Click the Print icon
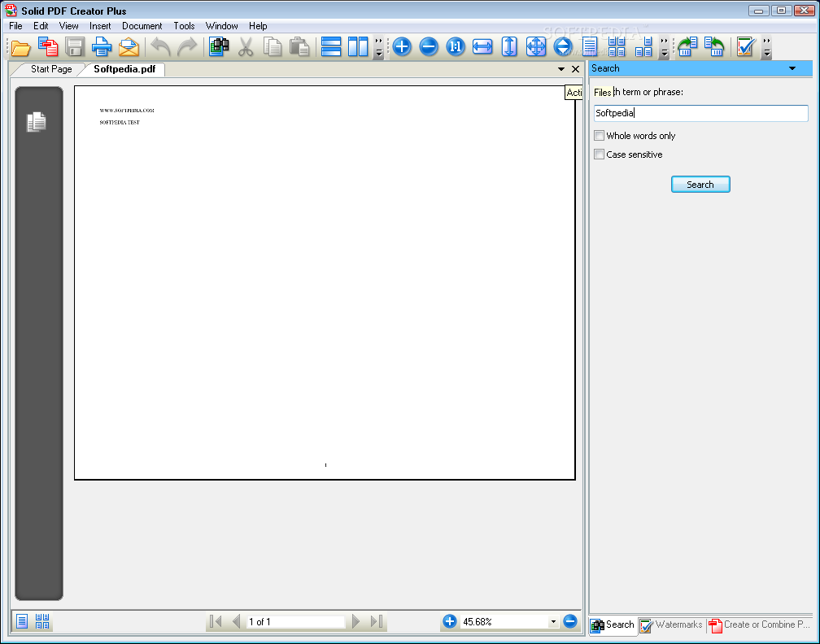 point(102,47)
